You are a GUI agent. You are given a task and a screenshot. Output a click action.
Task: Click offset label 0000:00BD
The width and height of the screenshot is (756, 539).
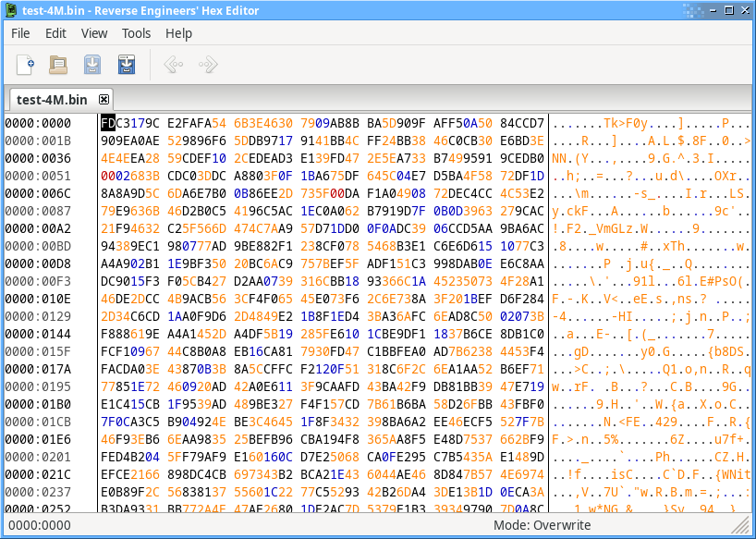(x=38, y=246)
